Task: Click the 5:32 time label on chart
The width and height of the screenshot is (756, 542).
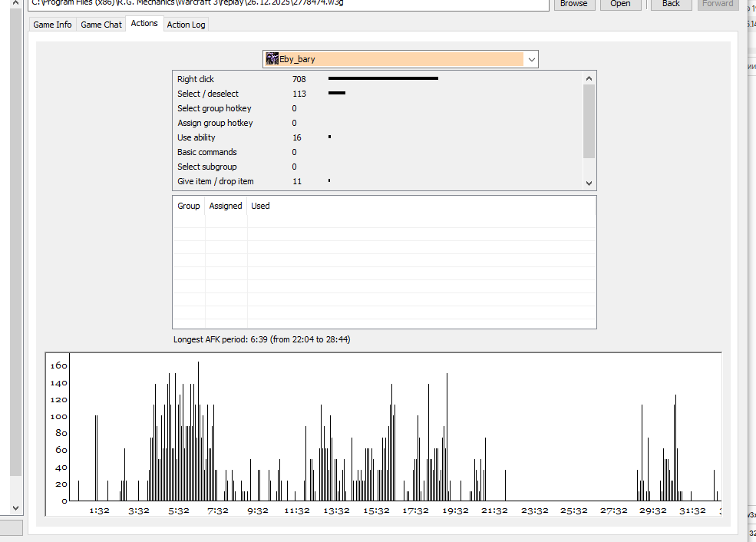Action: coord(178,511)
